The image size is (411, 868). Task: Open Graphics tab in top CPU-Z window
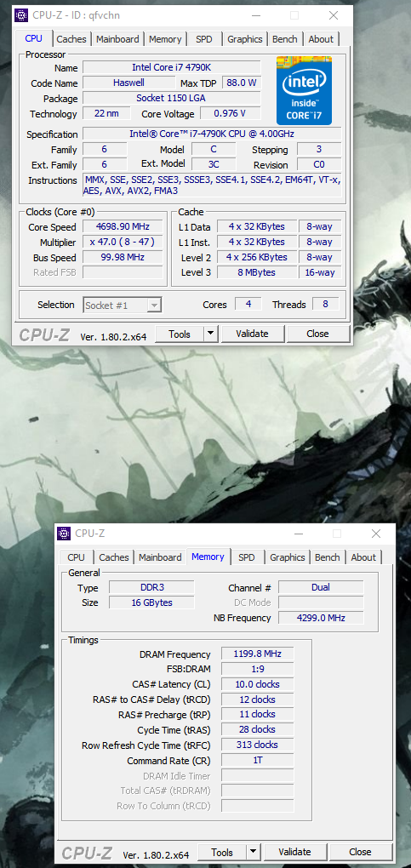[245, 39]
